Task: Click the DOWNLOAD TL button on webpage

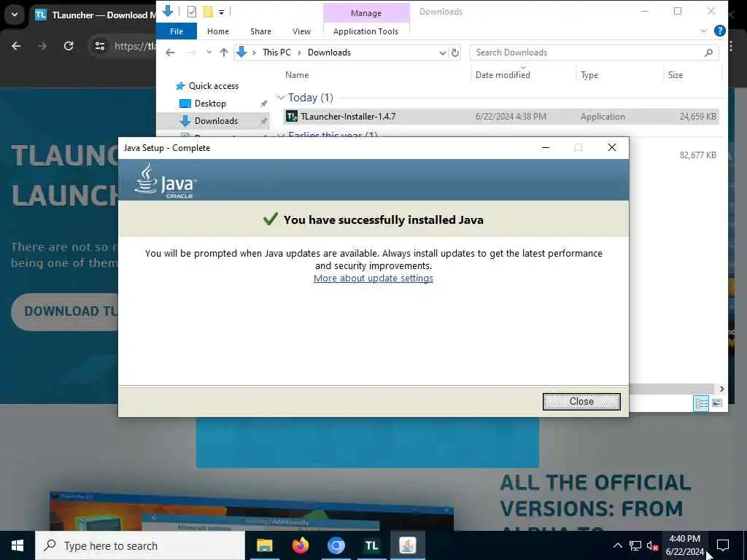Action: 64,311
